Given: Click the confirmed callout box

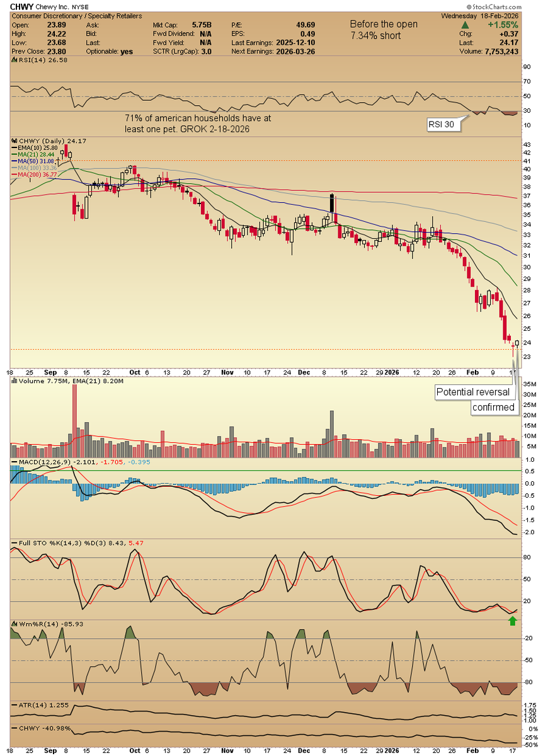Looking at the screenshot, I should tap(495, 408).
